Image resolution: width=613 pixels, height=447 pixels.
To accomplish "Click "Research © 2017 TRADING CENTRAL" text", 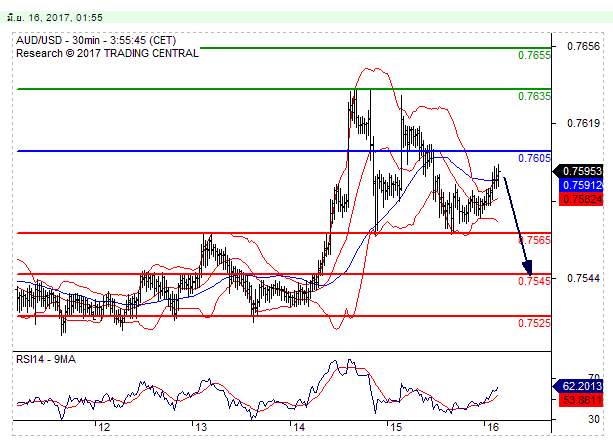I will tap(107, 53).
